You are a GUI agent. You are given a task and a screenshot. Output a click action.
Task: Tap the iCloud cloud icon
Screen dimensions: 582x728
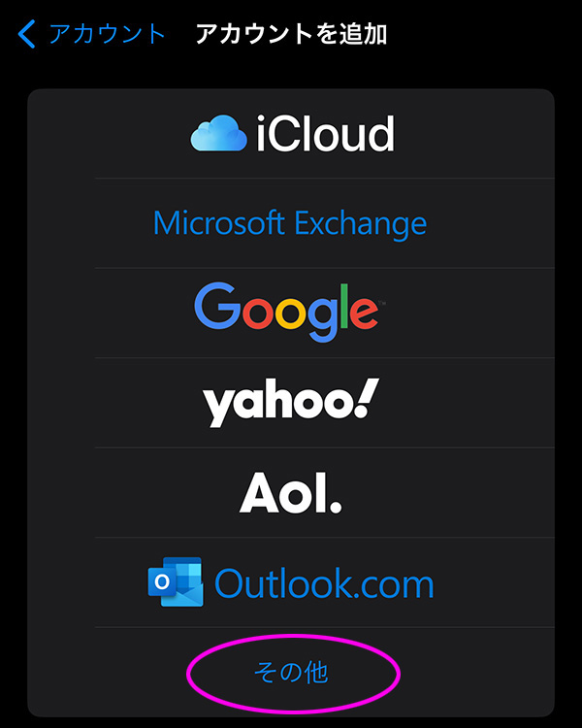[x=218, y=133]
